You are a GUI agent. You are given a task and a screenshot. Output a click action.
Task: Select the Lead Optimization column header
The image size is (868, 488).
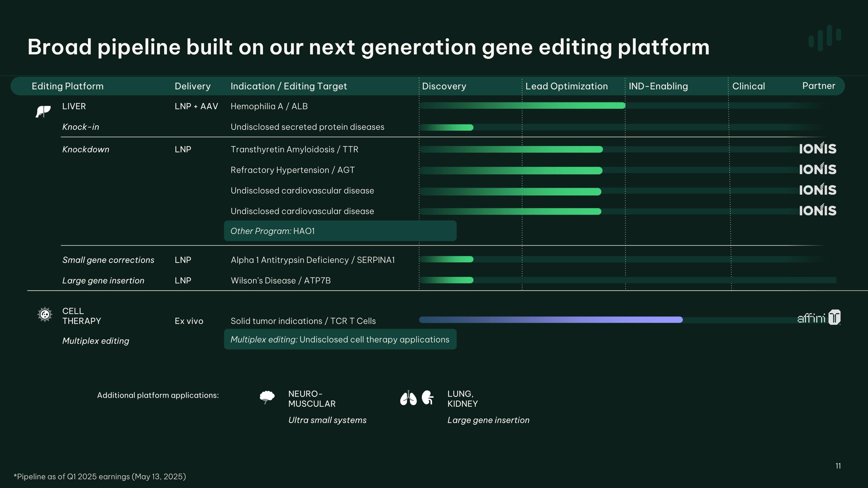click(567, 86)
